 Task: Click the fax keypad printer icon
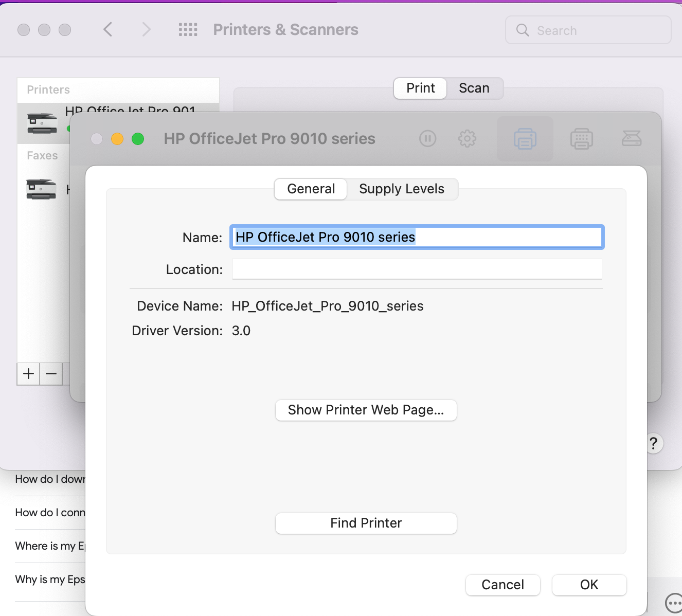pos(582,139)
